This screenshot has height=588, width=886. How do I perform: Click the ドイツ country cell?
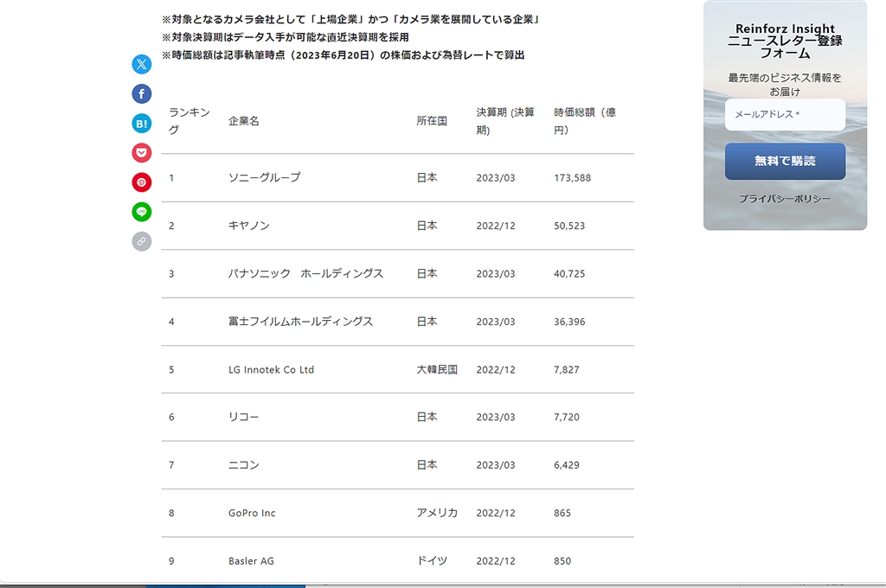pos(432,561)
